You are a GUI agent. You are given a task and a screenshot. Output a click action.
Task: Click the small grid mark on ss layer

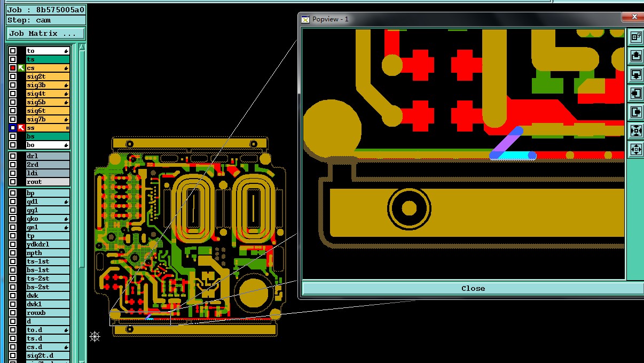pyautogui.click(x=67, y=128)
